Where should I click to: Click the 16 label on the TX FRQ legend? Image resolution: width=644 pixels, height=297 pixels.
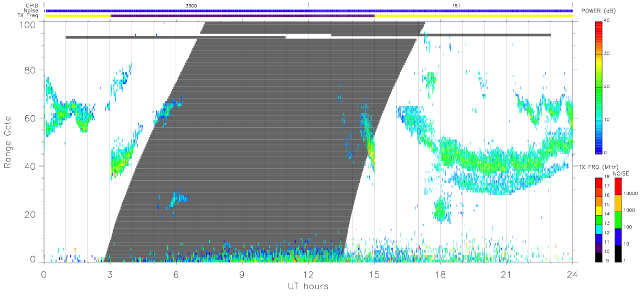click(607, 196)
